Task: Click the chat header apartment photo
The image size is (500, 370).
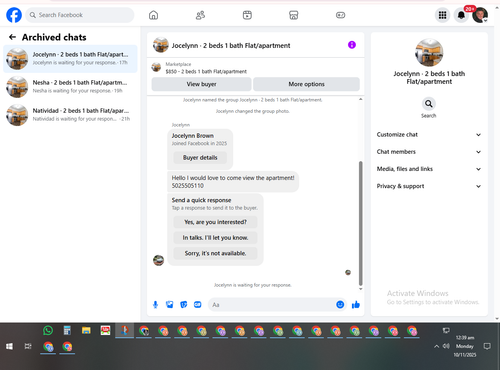Action: (160, 45)
